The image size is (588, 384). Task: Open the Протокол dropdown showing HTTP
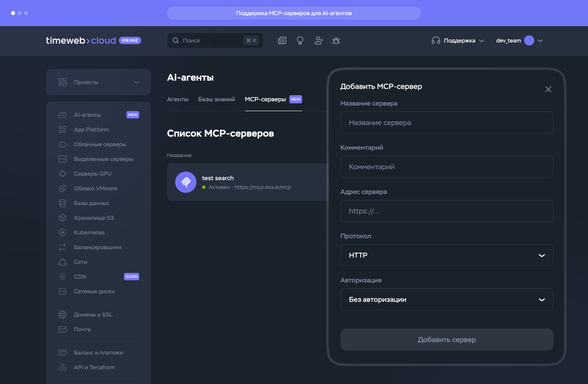tap(447, 255)
